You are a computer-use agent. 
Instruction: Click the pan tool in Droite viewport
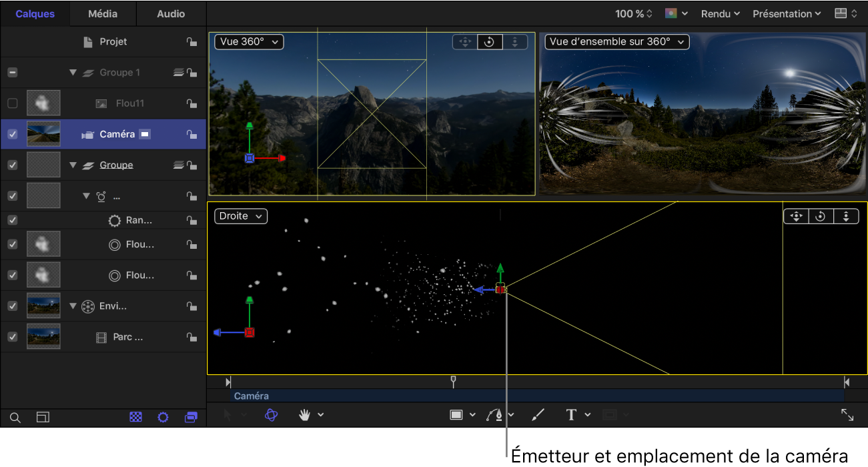tap(795, 216)
